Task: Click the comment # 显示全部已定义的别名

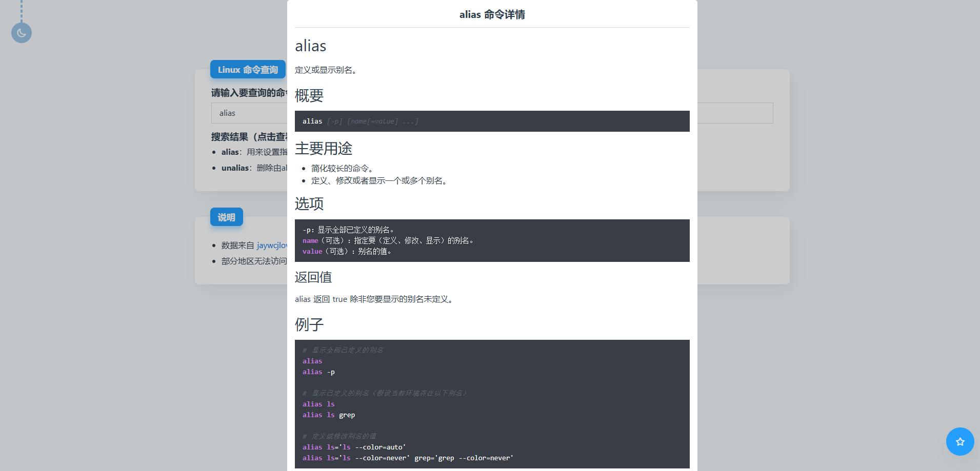Action: (343, 350)
